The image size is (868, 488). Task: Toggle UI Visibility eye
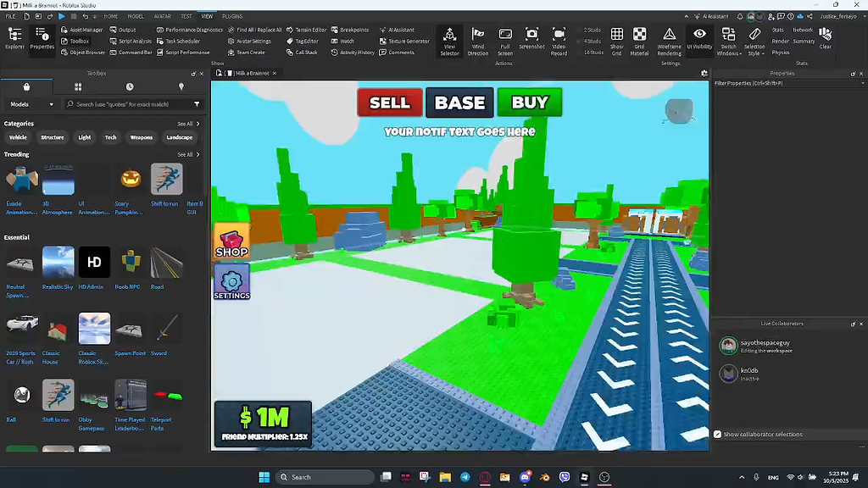[699, 39]
